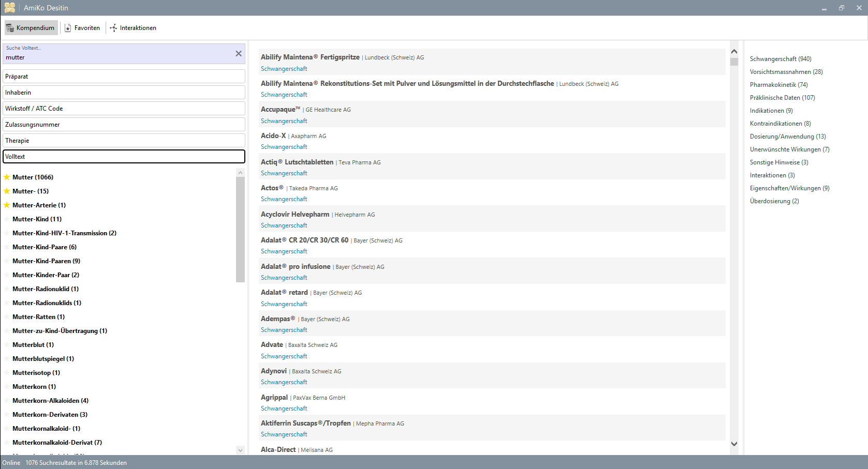Click the Interaktionen molecule icon in toolbar
Screen dimensions: 868x469
tap(112, 28)
